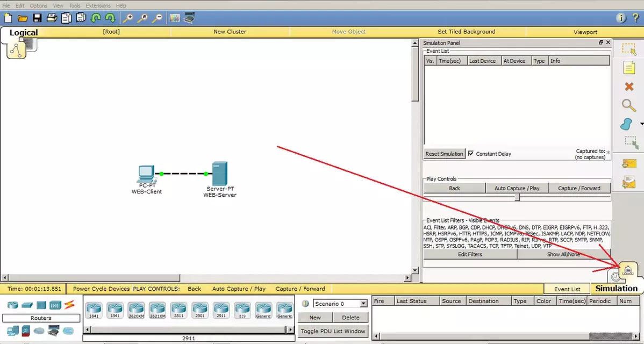The image size is (644, 344).
Task: Open the File menu
Action: click(6, 6)
